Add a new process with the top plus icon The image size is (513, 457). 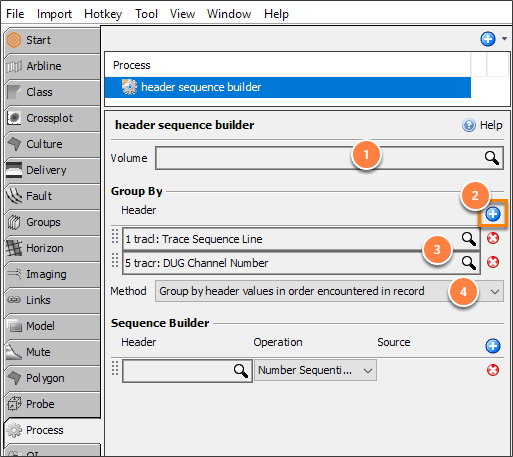click(488, 39)
